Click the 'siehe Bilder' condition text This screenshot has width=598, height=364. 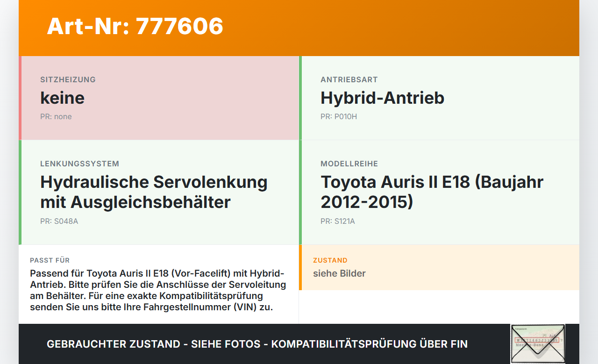coord(339,273)
